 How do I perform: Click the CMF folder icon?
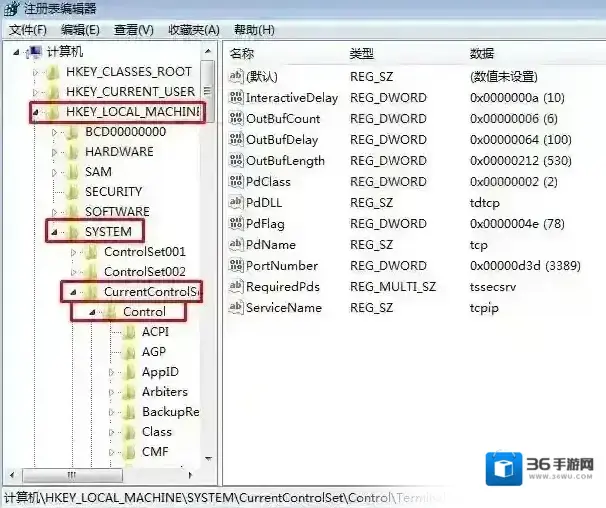(x=129, y=452)
